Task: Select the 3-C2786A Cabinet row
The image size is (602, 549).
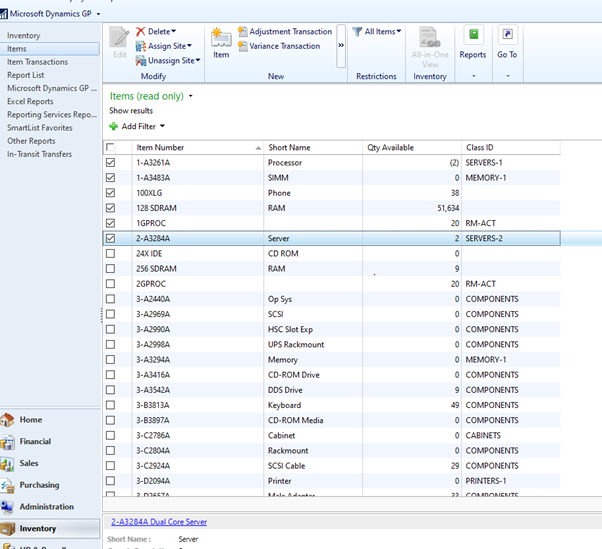Action: click(x=332, y=435)
